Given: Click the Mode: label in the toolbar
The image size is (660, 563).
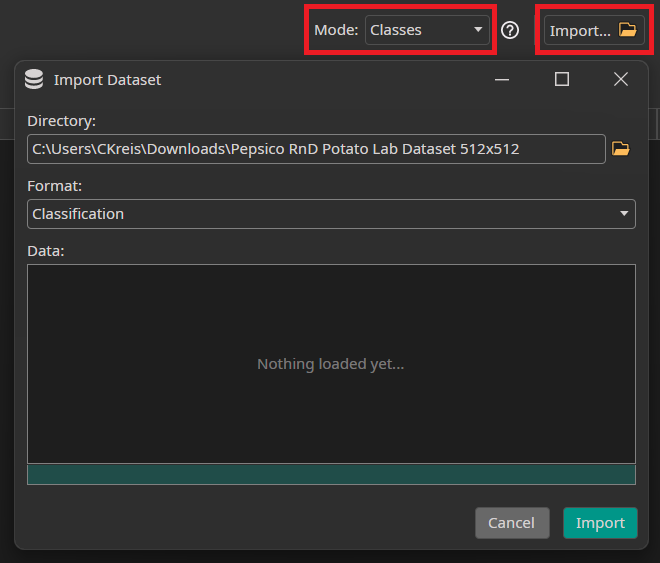Looking at the screenshot, I should (x=336, y=30).
